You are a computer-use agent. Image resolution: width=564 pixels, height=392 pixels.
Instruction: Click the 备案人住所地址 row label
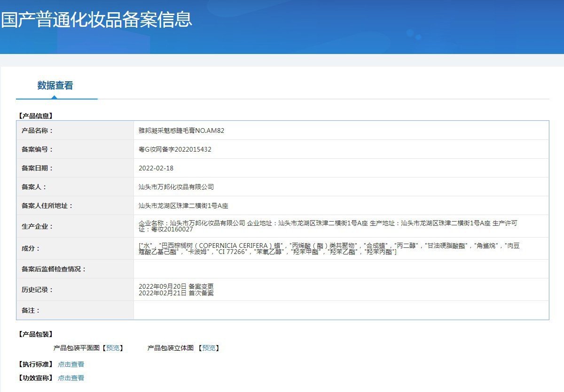(47, 206)
